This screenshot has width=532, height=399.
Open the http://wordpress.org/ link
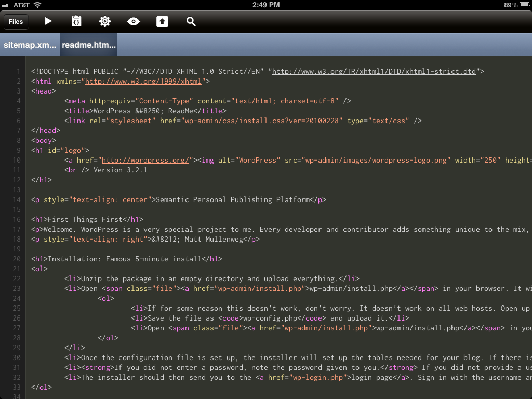coord(145,160)
